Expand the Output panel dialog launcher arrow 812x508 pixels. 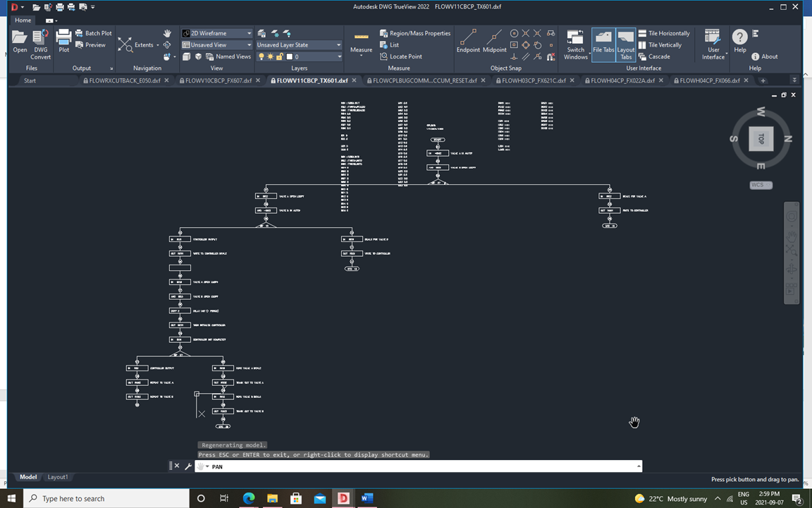pos(111,68)
